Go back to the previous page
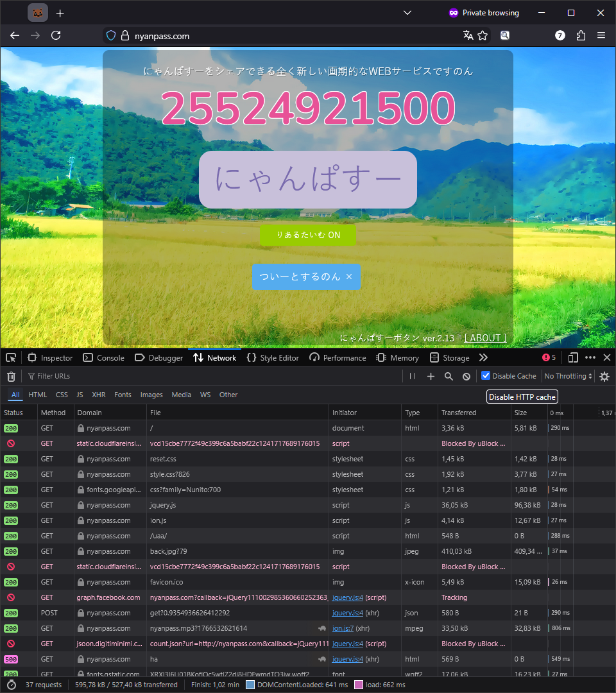The image size is (616, 693). click(x=15, y=36)
